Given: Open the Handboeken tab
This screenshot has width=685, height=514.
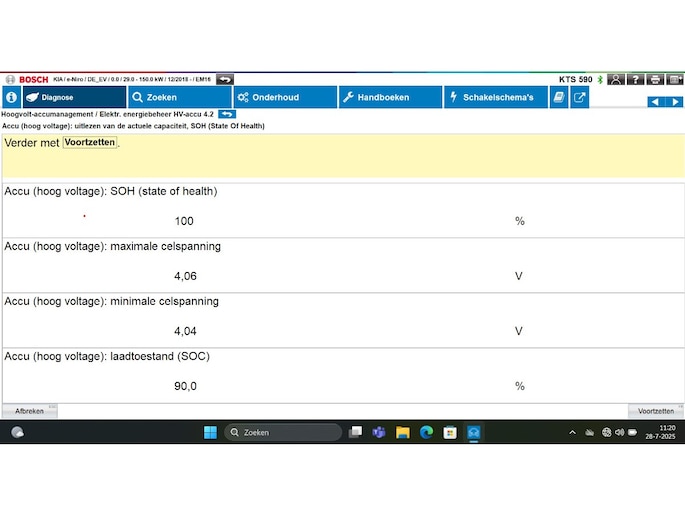Looking at the screenshot, I should pyautogui.click(x=391, y=97).
